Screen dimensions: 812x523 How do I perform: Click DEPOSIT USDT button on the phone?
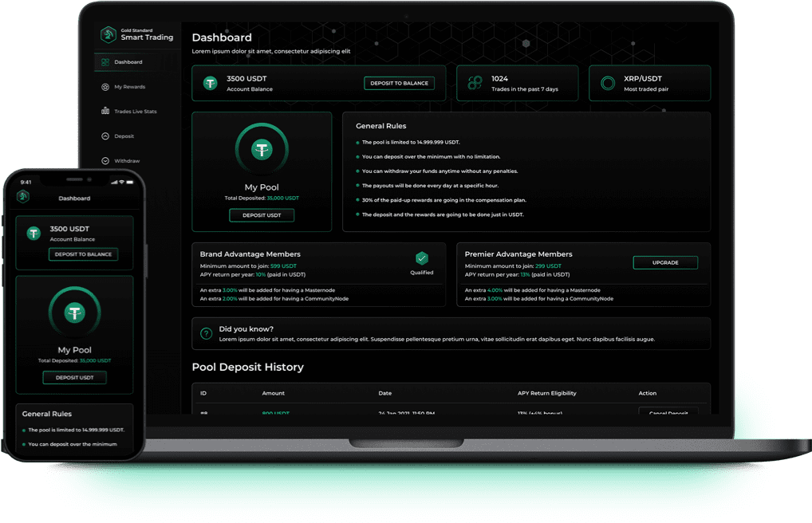click(74, 377)
